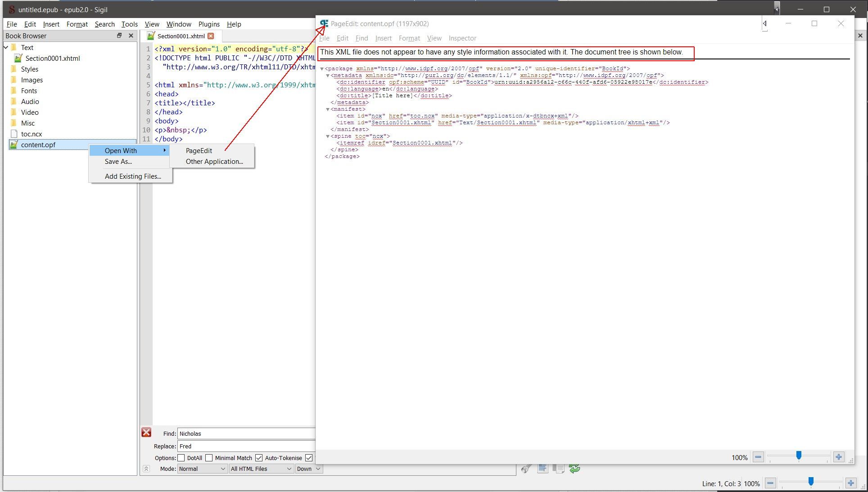Open the All HTML Files dropdown
The image size is (868, 492).
tap(261, 469)
